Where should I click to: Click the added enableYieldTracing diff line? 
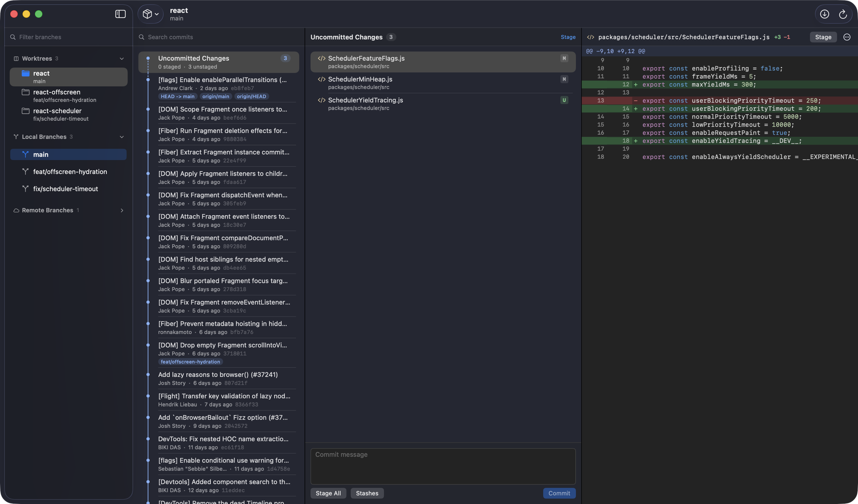(720, 141)
